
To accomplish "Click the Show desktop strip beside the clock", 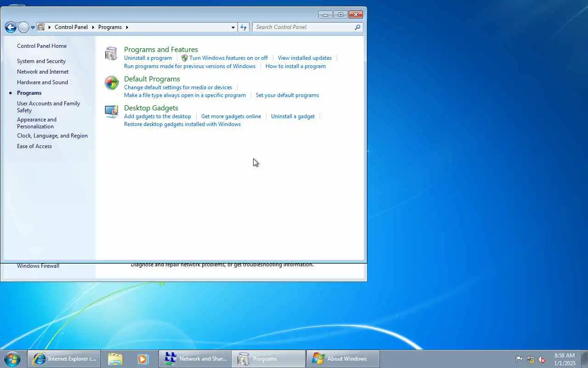I will pyautogui.click(x=584, y=359).
